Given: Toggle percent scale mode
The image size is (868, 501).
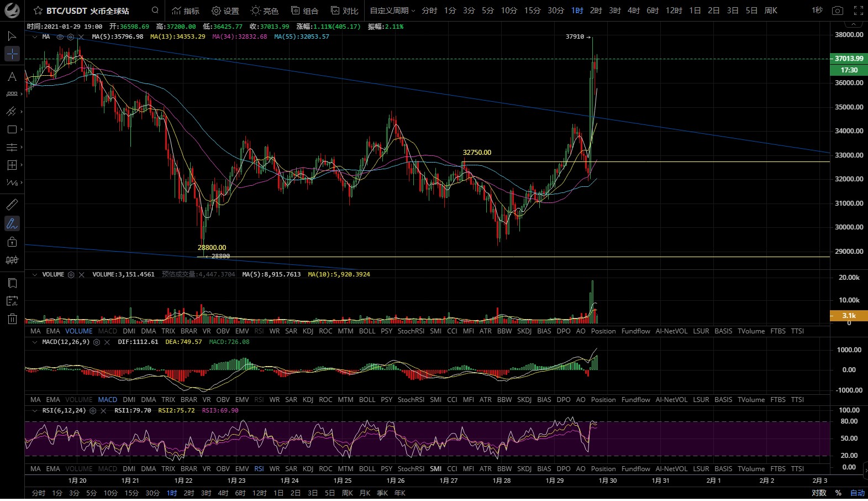Looking at the screenshot, I should point(838,493).
